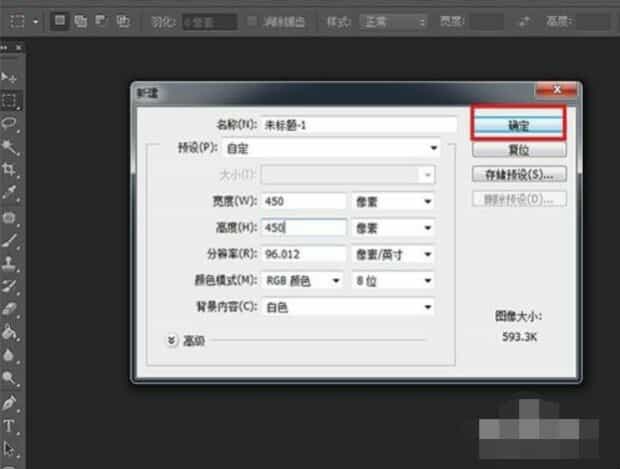Select the Move tool

tap(11, 77)
